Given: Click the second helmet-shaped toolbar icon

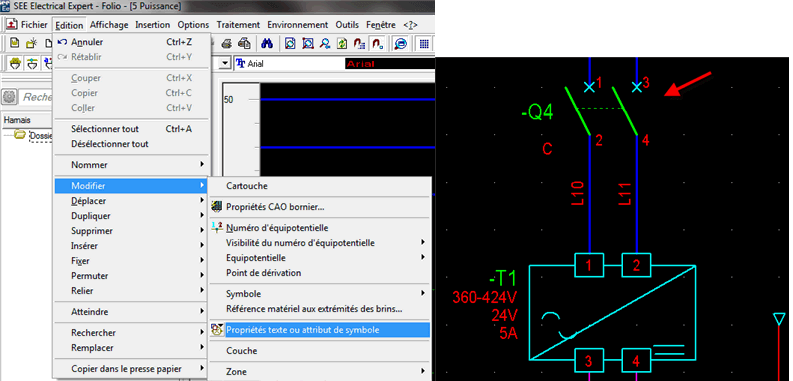Looking at the screenshot, I should tap(32, 63).
